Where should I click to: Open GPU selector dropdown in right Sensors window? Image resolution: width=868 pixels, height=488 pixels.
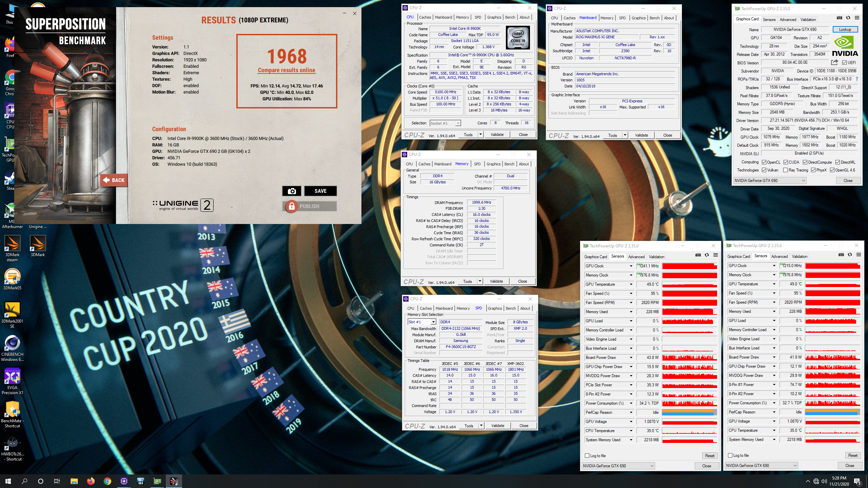[x=761, y=465]
